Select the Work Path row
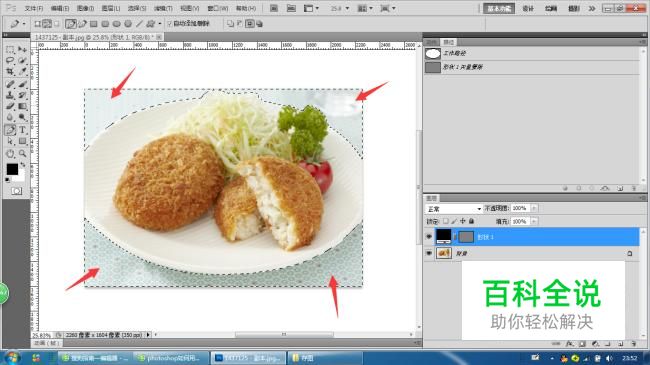The image size is (650, 365). pos(532,54)
